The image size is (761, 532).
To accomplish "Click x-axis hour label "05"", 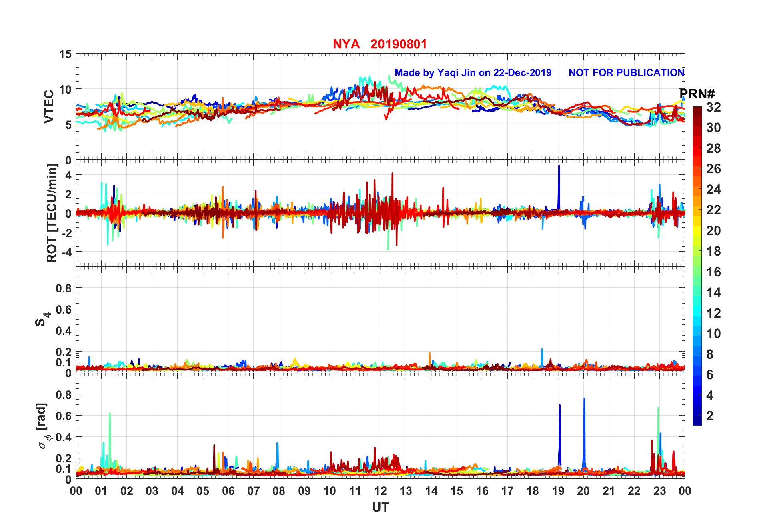I will 203,491.
